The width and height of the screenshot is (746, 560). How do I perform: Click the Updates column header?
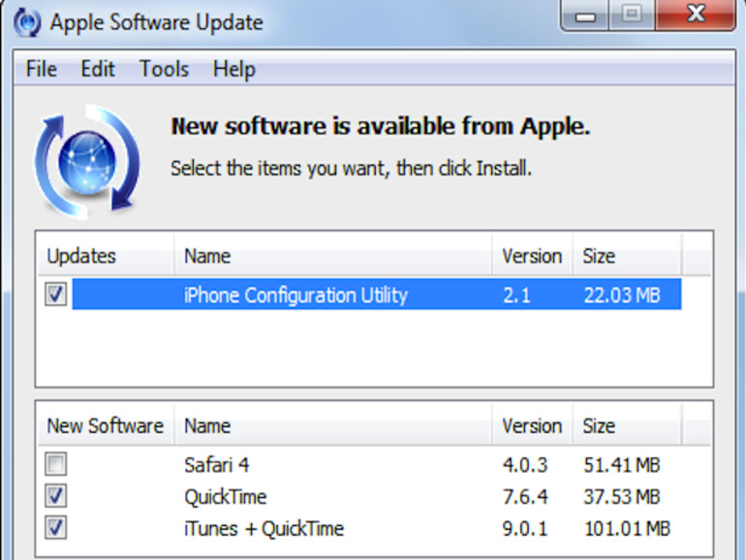106,256
